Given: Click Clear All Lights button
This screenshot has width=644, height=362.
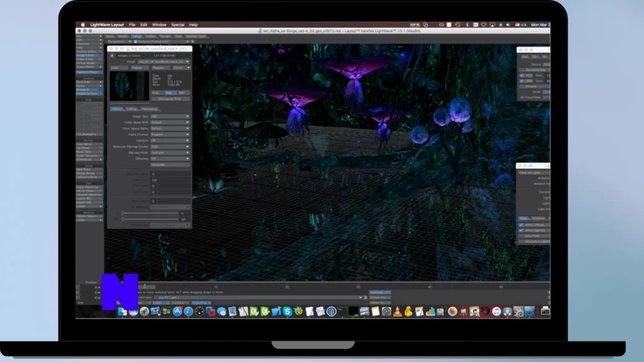Looking at the screenshot, I should tap(533, 173).
